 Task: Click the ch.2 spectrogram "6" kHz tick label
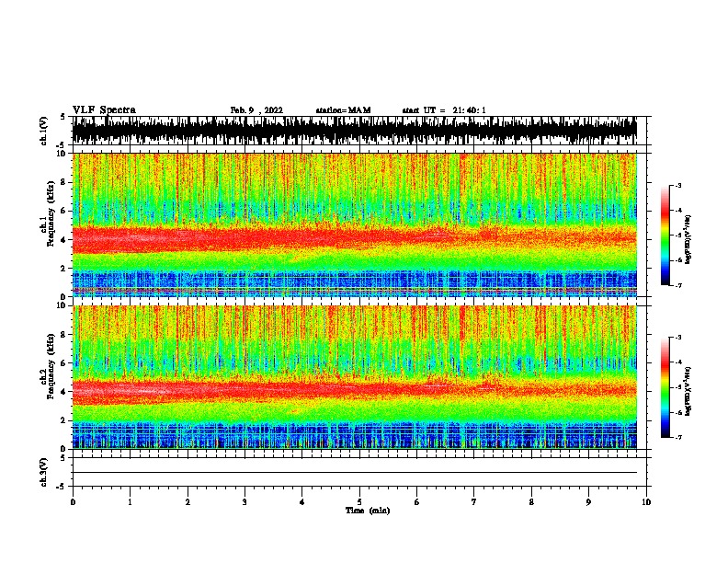tap(64, 363)
